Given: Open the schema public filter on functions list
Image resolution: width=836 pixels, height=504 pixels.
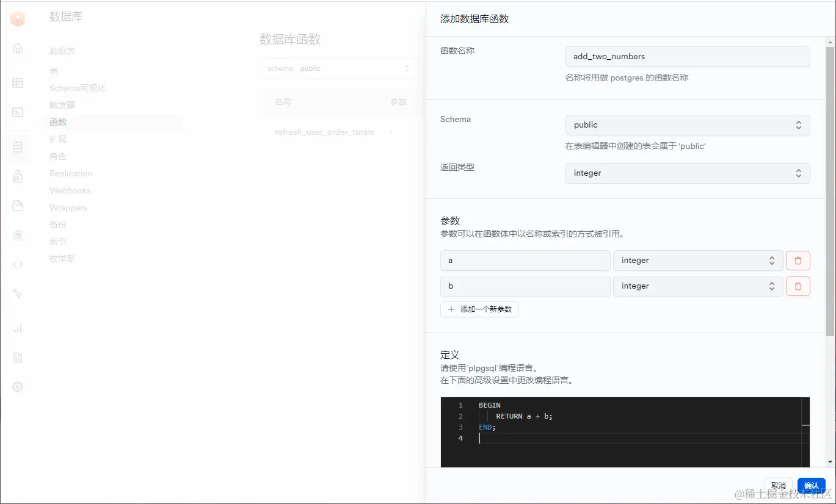Looking at the screenshot, I should 339,68.
